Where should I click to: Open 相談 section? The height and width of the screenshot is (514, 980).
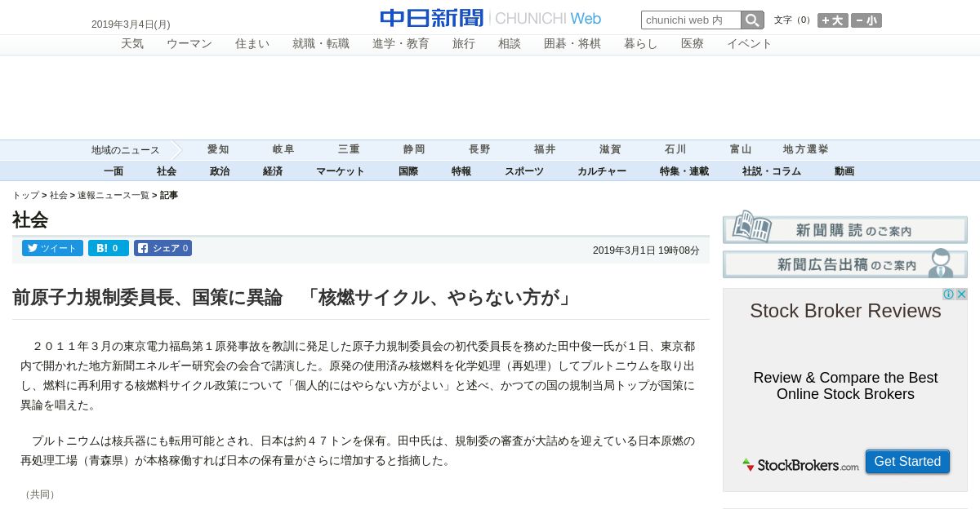tap(510, 44)
